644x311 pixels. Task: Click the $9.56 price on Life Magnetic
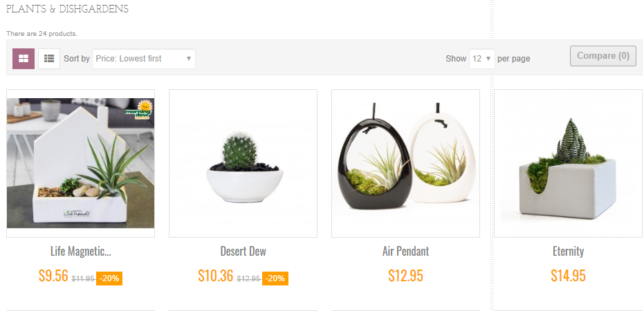point(53,275)
